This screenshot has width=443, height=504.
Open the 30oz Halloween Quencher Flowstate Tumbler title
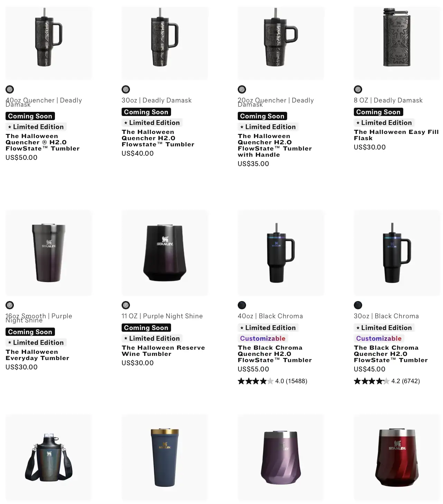[158, 138]
